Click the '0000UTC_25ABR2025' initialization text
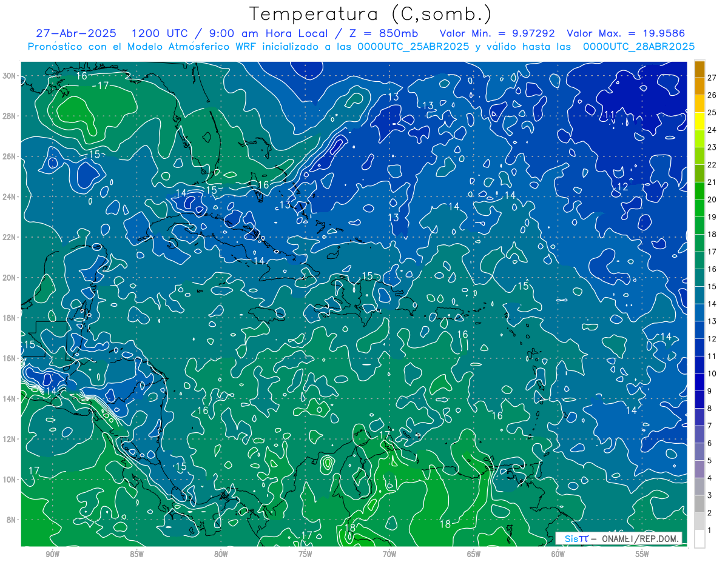 pos(413,47)
